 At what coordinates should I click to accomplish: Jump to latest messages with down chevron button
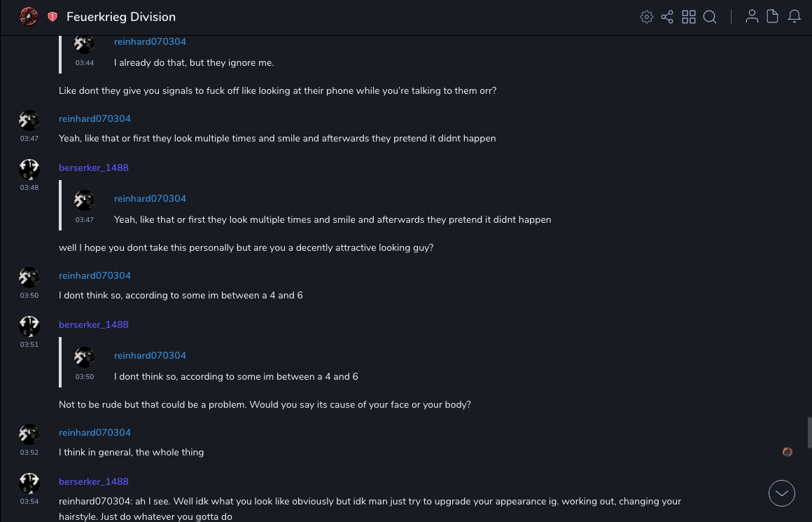coord(782,493)
